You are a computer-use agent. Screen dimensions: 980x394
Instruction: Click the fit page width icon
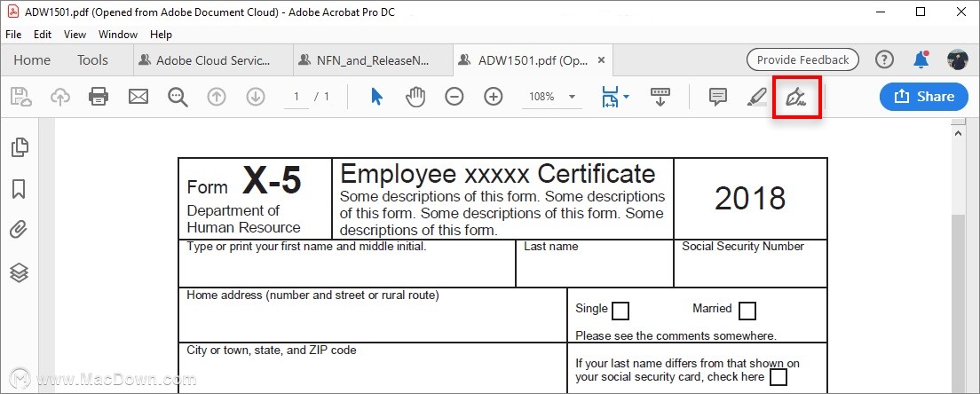pyautogui.click(x=609, y=97)
